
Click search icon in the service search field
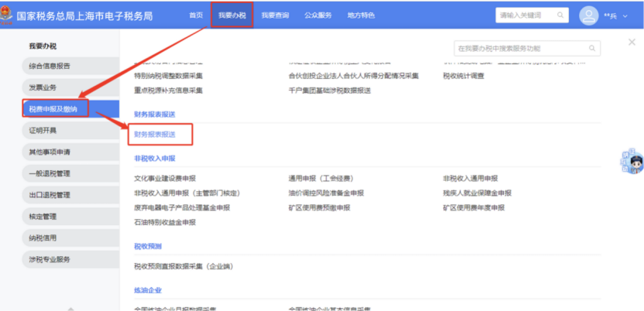(593, 48)
